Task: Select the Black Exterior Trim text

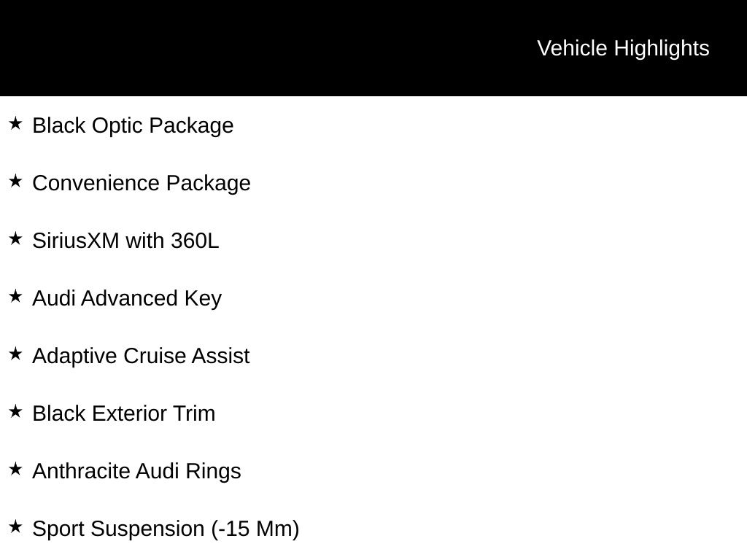Action: pos(124,413)
